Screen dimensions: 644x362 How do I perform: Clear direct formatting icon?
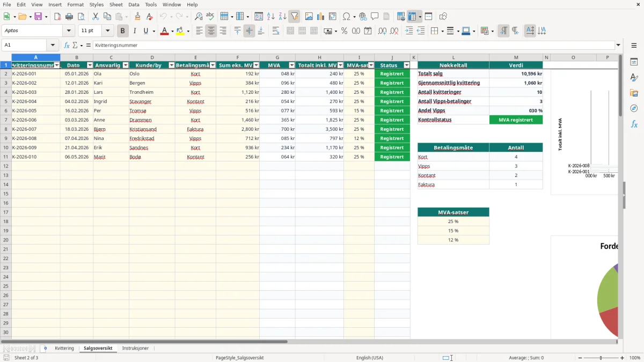[x=149, y=17]
